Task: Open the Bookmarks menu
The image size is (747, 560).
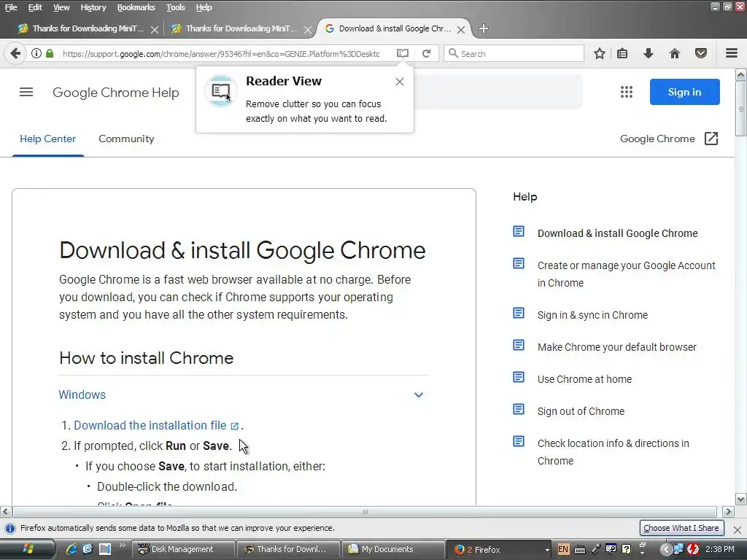Action: 136,7
